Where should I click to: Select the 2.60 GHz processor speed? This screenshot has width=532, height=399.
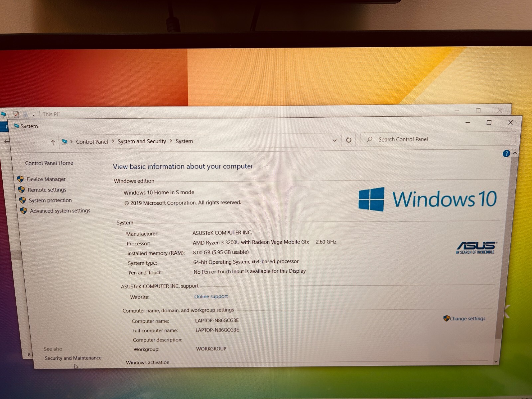click(x=326, y=242)
